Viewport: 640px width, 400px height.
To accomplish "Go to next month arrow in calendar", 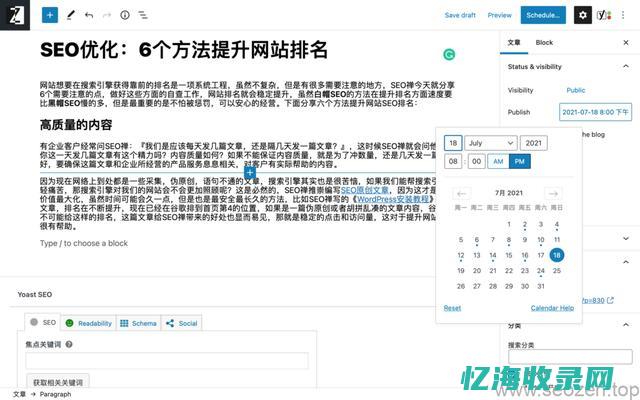I will (553, 193).
